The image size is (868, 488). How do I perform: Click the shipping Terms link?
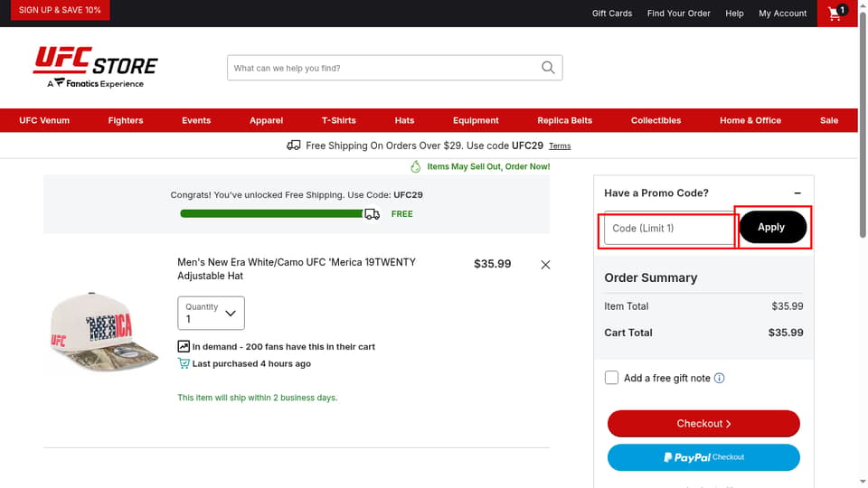(x=560, y=146)
